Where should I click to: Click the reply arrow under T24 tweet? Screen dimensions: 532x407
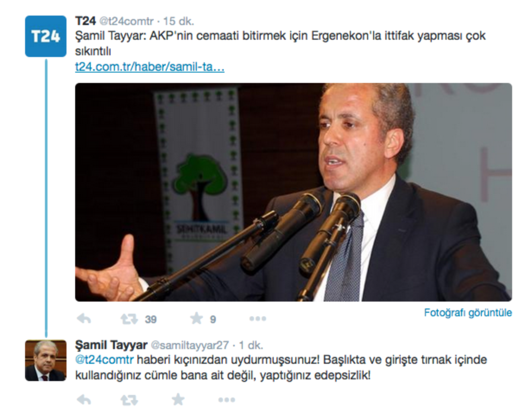click(x=84, y=319)
